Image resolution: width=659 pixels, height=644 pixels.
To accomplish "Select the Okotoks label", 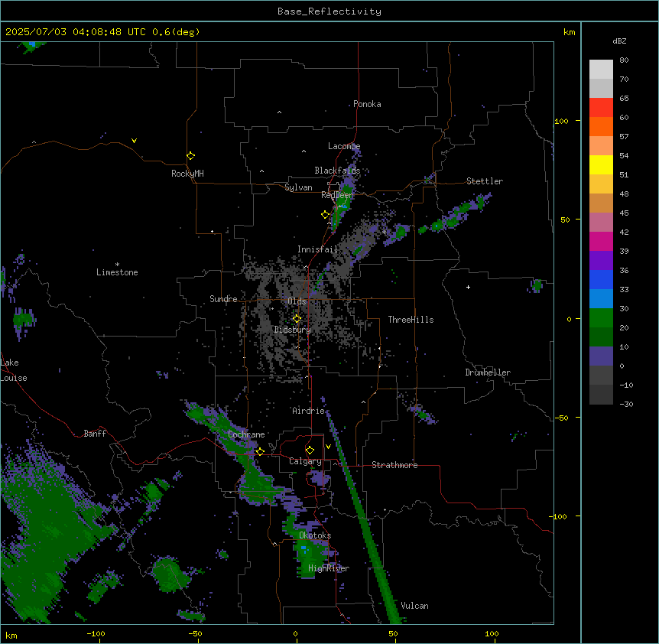I will [315, 535].
